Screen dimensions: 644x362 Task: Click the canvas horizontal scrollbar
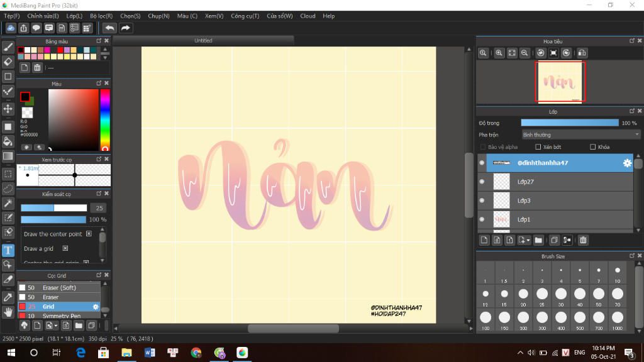(x=293, y=328)
